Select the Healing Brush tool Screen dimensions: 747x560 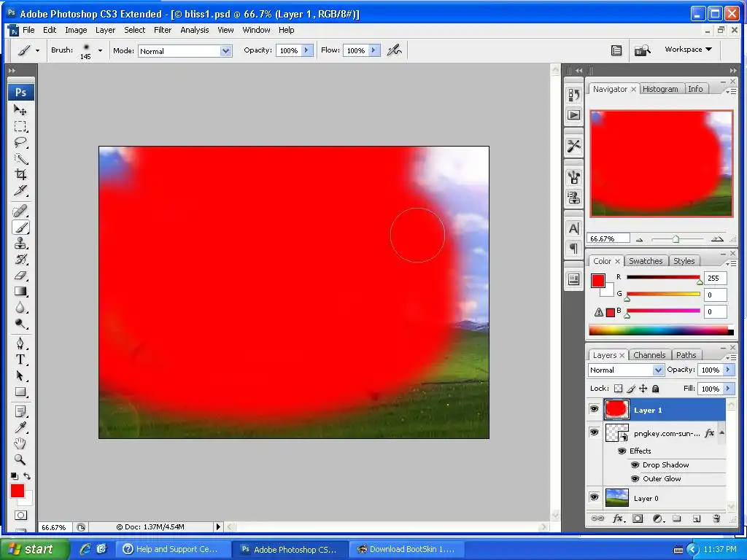coord(20,211)
